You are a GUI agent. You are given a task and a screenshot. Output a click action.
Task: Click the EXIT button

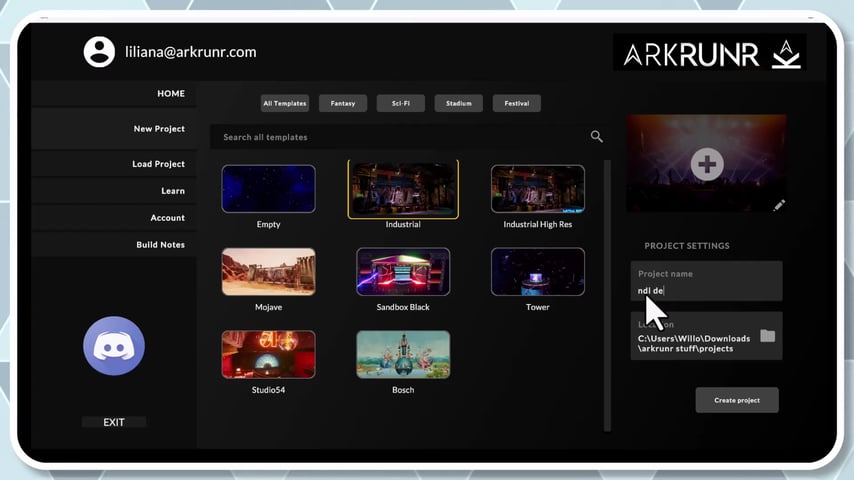tap(114, 422)
